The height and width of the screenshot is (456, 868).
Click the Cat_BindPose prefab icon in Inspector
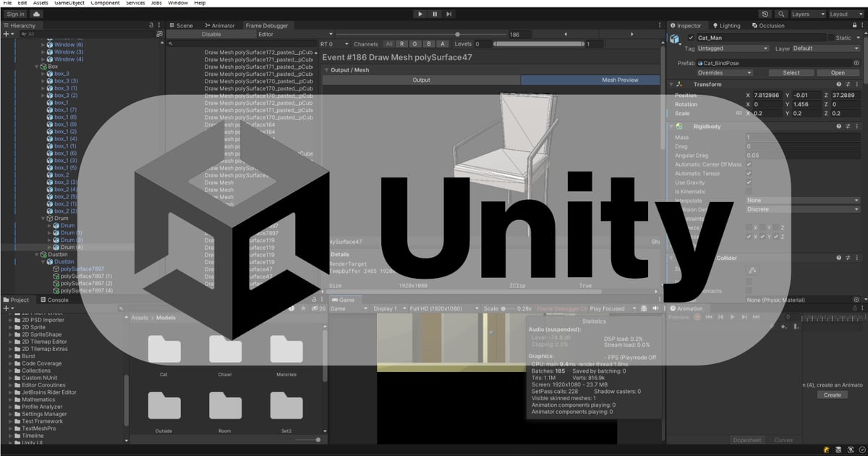tap(699, 63)
